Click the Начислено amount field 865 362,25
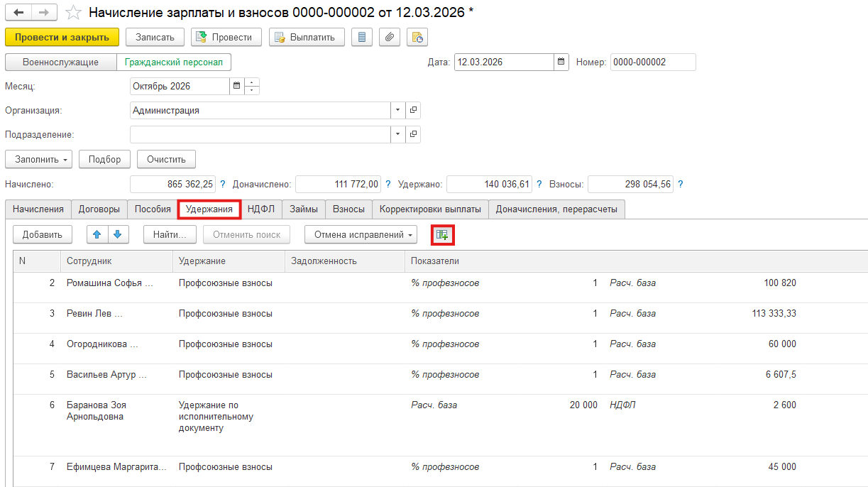868x487 pixels. [172, 184]
